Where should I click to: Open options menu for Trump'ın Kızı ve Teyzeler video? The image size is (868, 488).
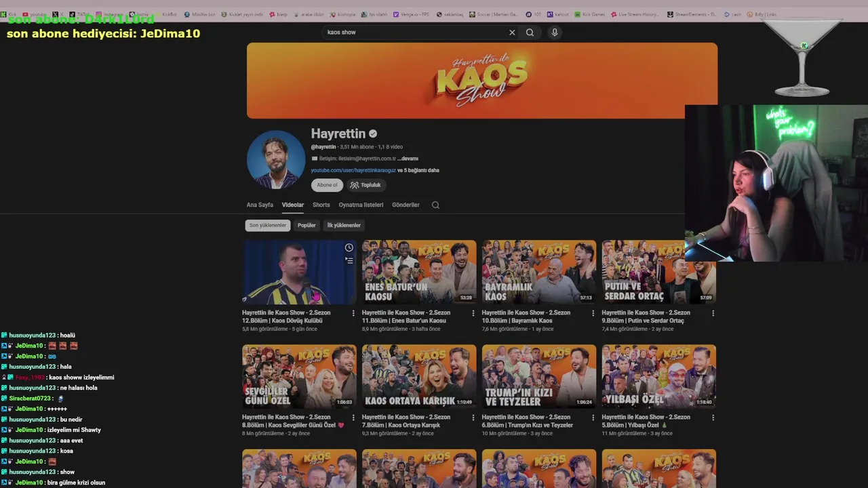[593, 418]
